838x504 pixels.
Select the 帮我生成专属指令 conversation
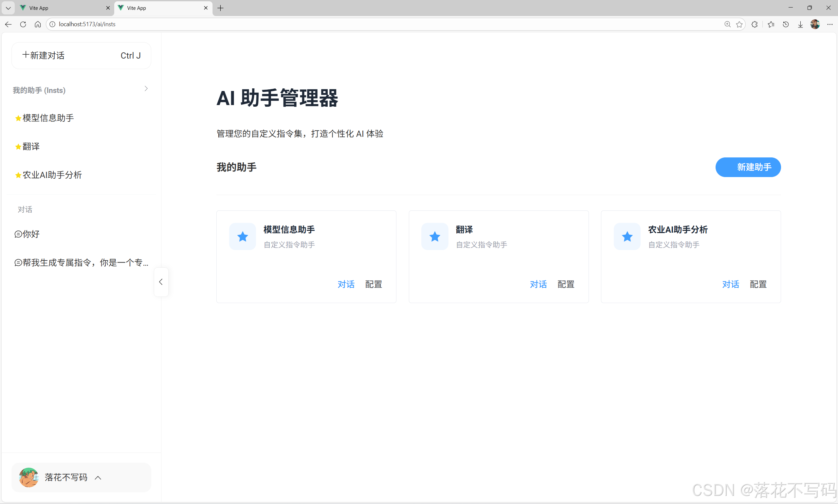pos(82,262)
